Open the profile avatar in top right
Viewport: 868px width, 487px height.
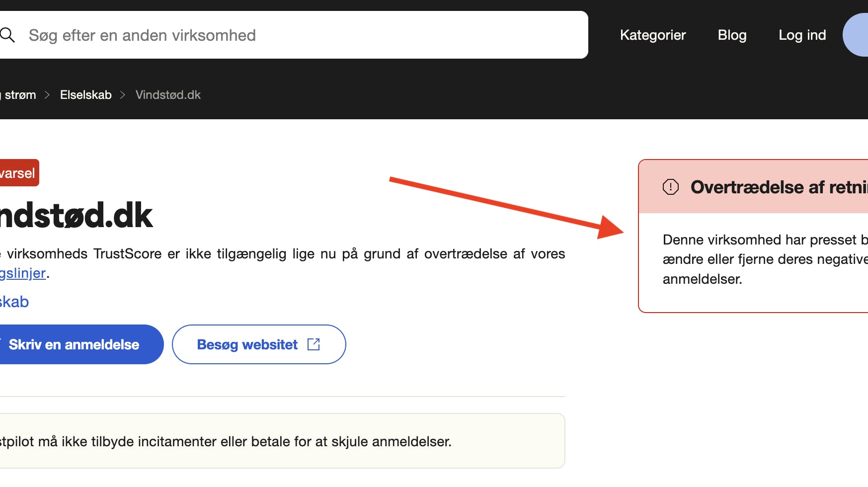[860, 35]
